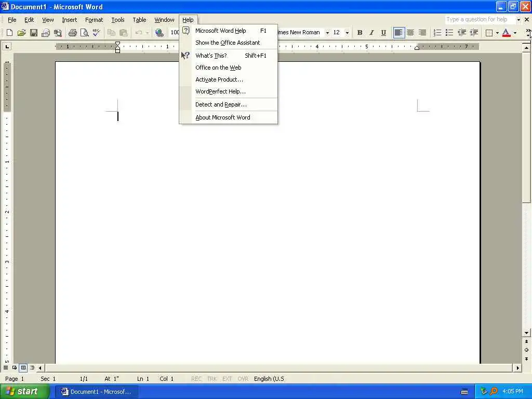Image resolution: width=532 pixels, height=399 pixels.
Task: Open the Edit menu
Action: 29,20
